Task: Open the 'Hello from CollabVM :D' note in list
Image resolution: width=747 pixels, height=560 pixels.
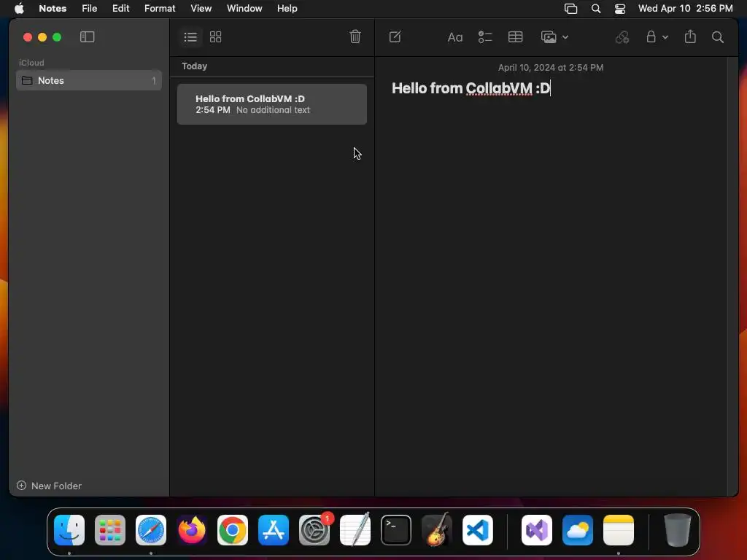Action: (x=272, y=104)
